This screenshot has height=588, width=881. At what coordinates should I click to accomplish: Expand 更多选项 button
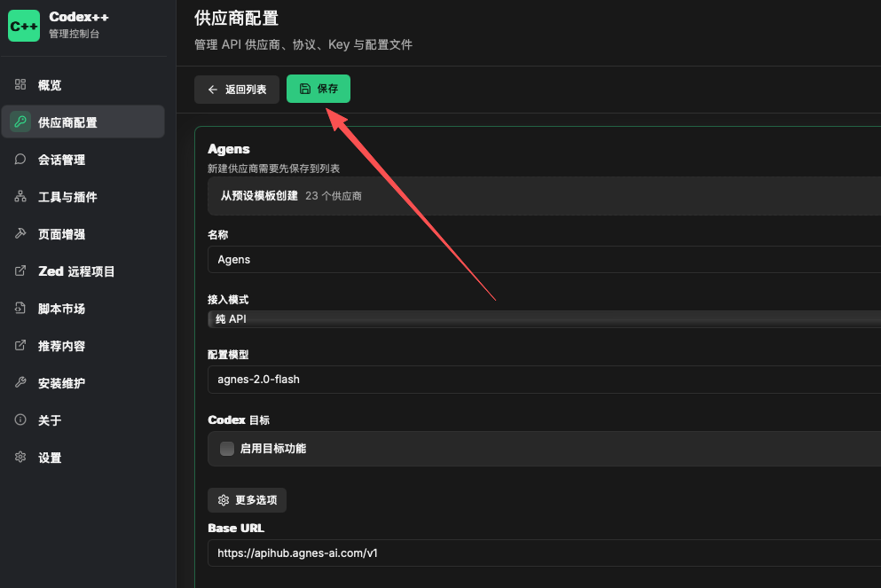click(x=248, y=500)
